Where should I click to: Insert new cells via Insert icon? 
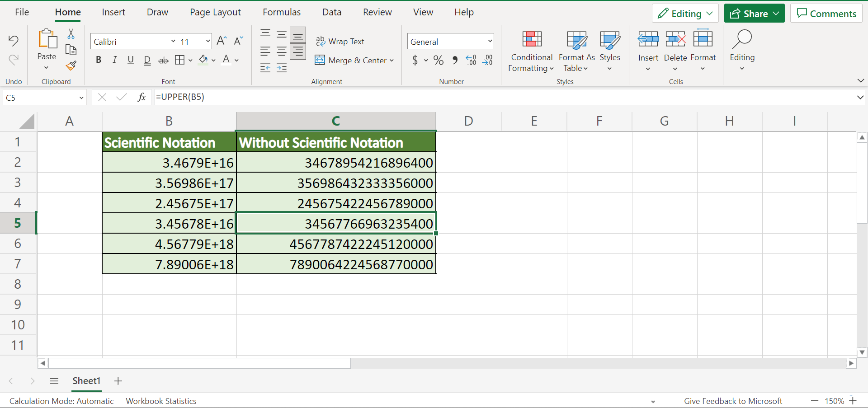(648, 45)
